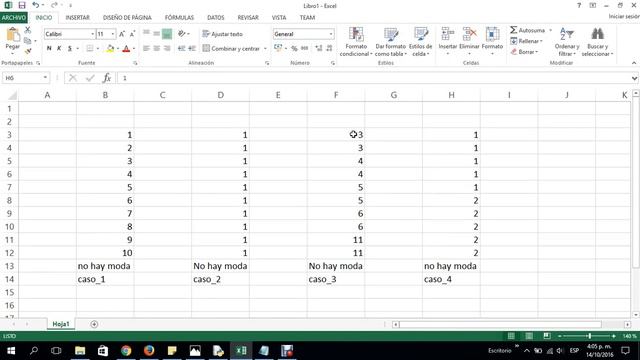Switch to the DATOS tab
This screenshot has width=640, height=360.
(216, 18)
